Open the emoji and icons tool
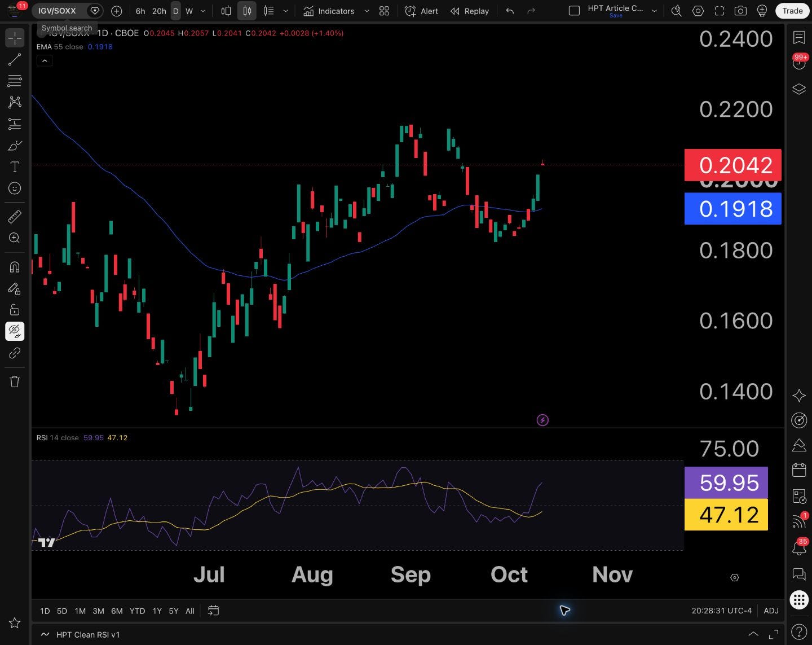The width and height of the screenshot is (812, 645). [x=15, y=188]
